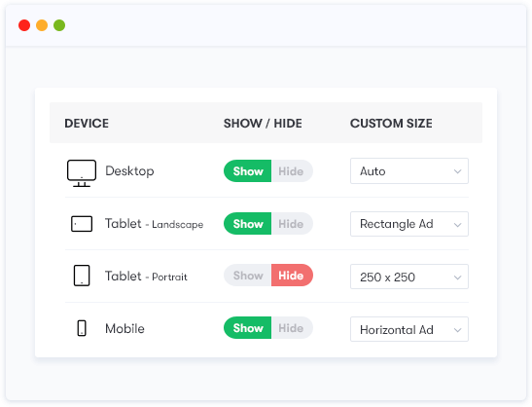Click the DEVICE column header
The height and width of the screenshot is (407, 532).
87,123
